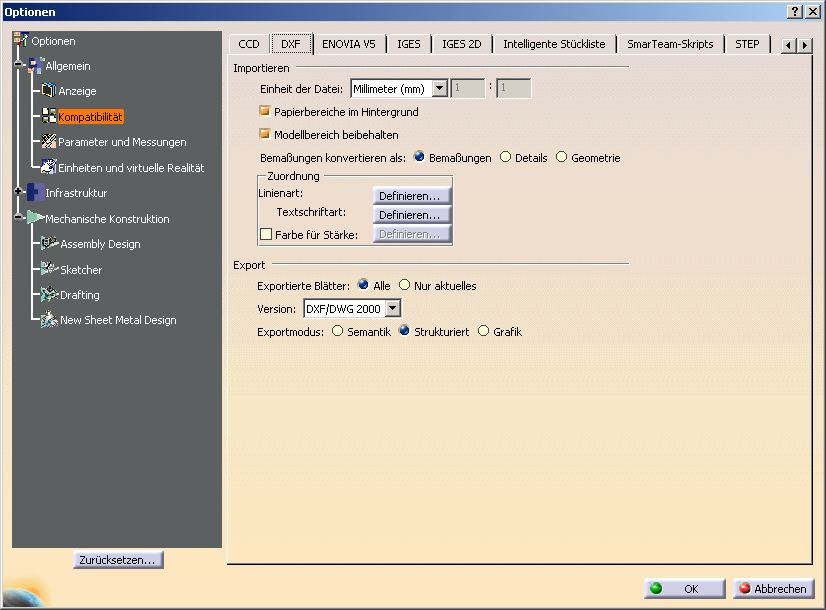The height and width of the screenshot is (610, 826).
Task: Confirm with the OK button
Action: (684, 588)
